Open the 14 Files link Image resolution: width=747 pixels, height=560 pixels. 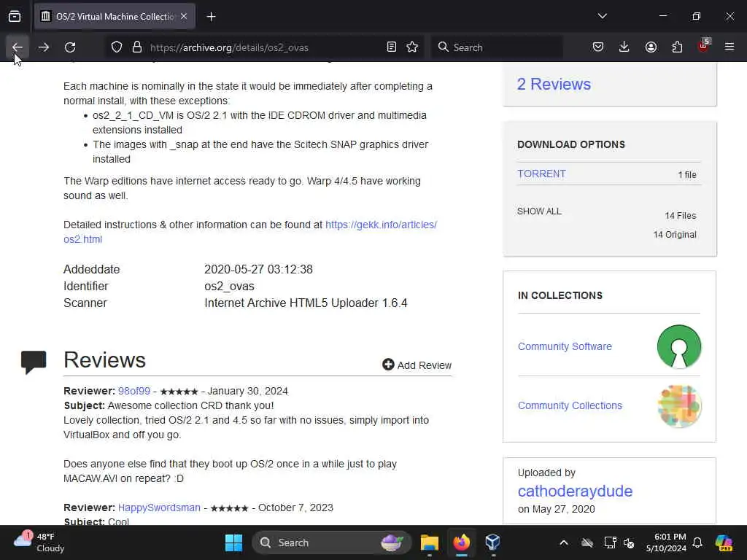point(681,216)
